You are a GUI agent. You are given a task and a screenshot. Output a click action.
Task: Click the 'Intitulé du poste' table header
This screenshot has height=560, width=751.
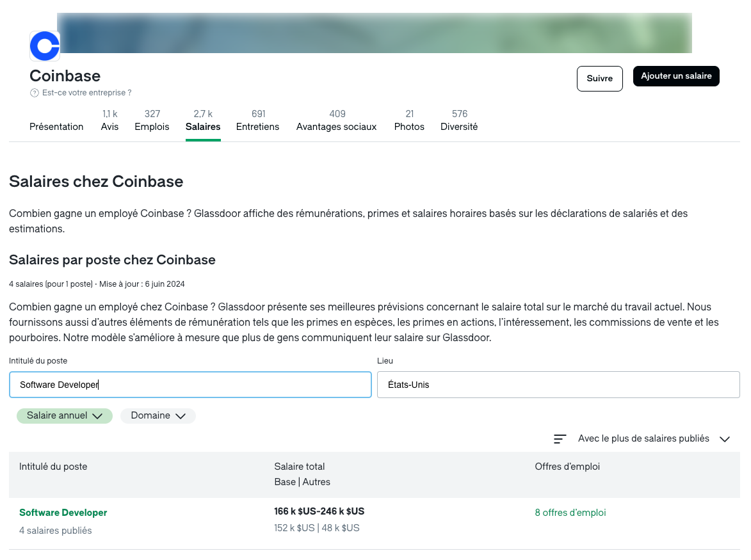tap(53, 467)
